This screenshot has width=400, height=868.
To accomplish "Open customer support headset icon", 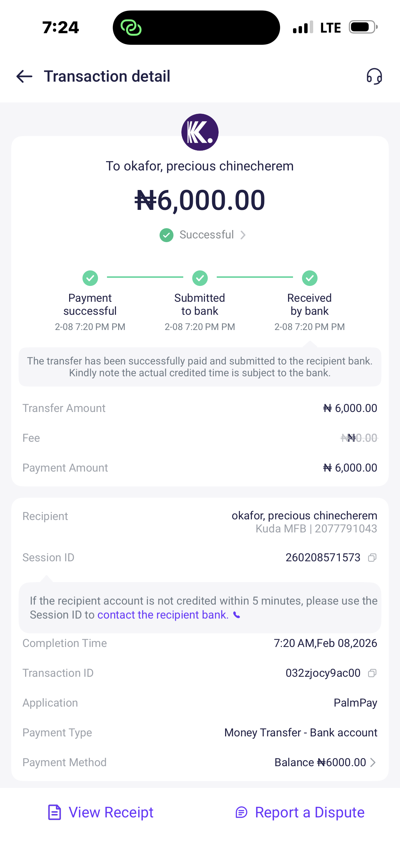I will click(374, 76).
